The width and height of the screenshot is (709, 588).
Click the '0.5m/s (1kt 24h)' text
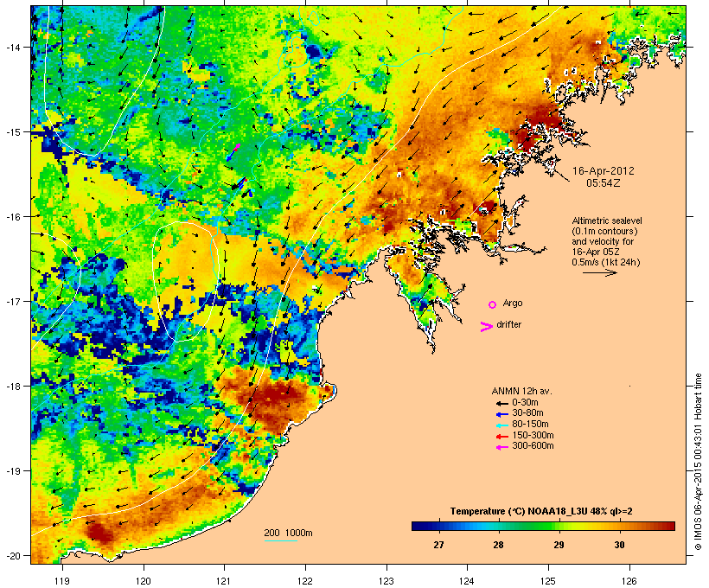point(606,262)
